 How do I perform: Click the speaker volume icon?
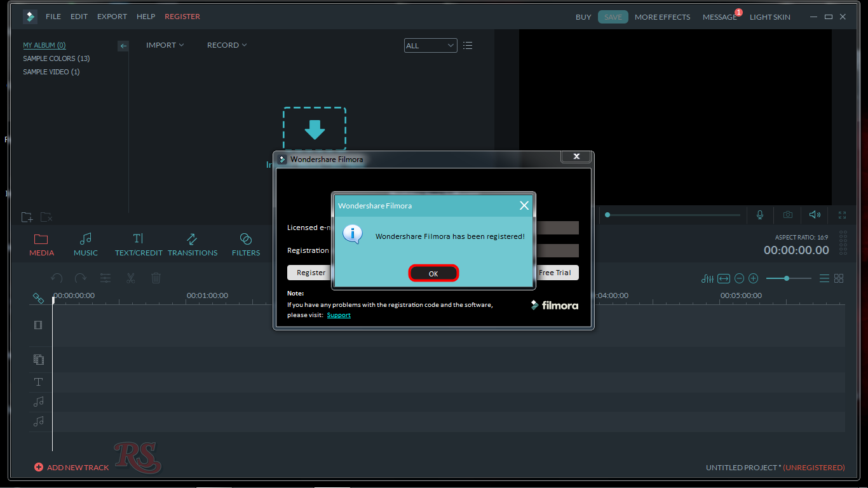point(815,215)
